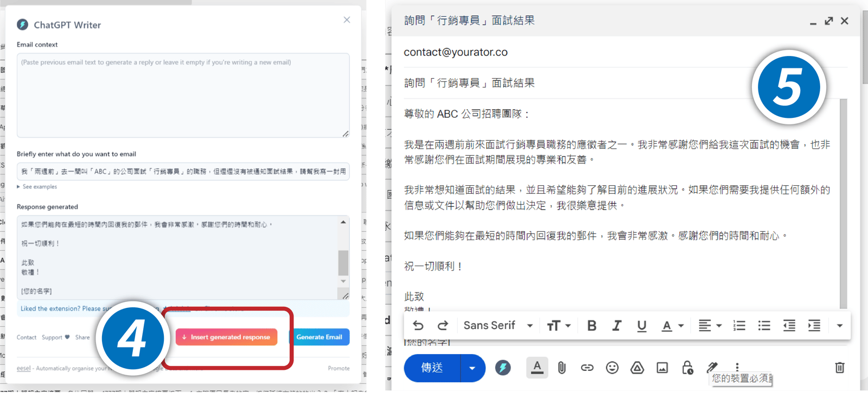868x410 pixels.
Task: Open the text color picker
Action: [672, 326]
